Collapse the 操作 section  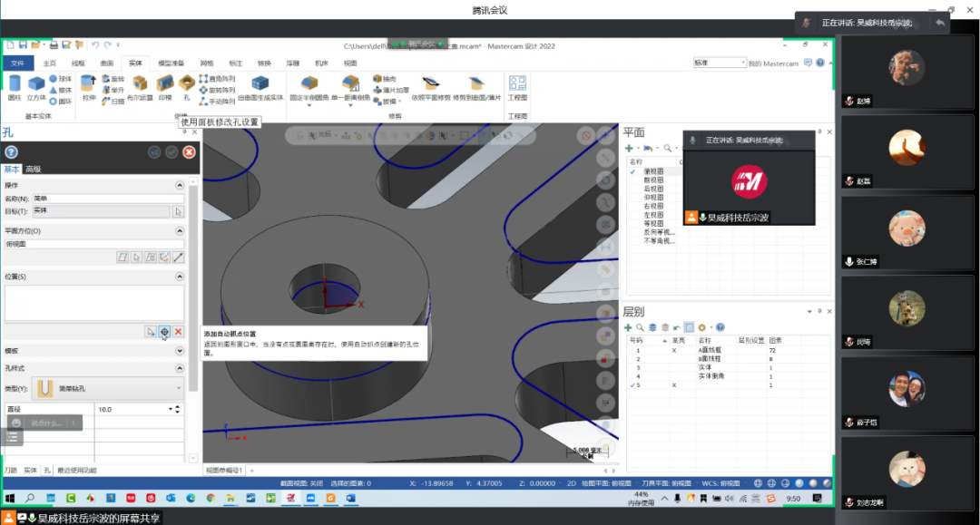tap(180, 185)
